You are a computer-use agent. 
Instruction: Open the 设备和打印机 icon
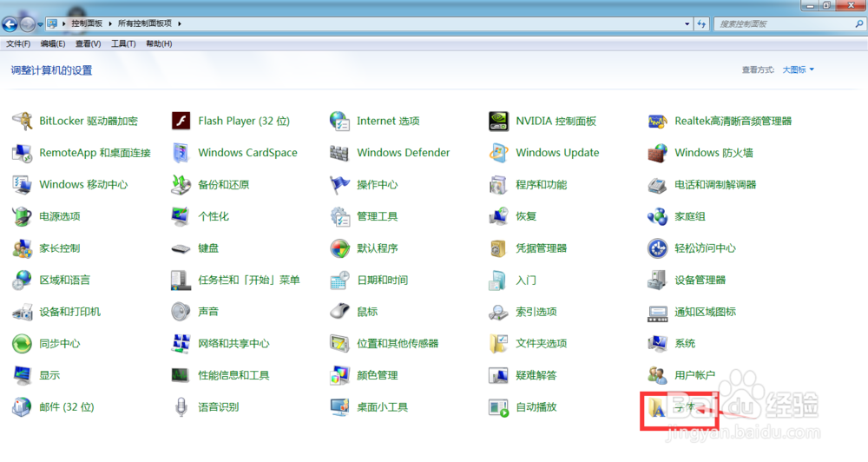[x=23, y=312]
